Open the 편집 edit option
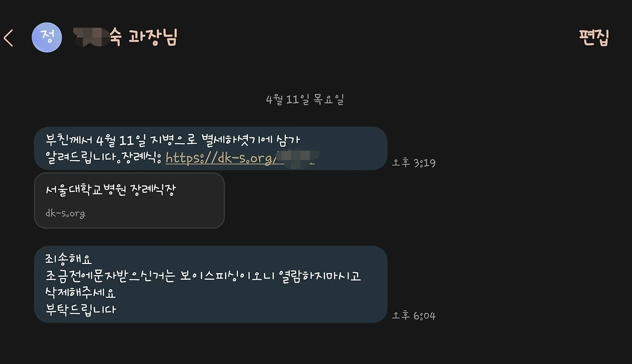This screenshot has height=364, width=632. (594, 37)
